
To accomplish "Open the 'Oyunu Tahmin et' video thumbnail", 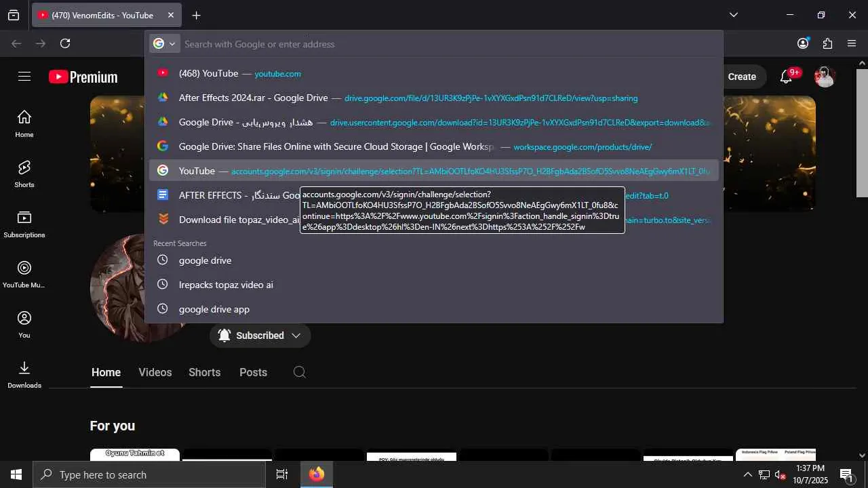I will click(x=135, y=455).
